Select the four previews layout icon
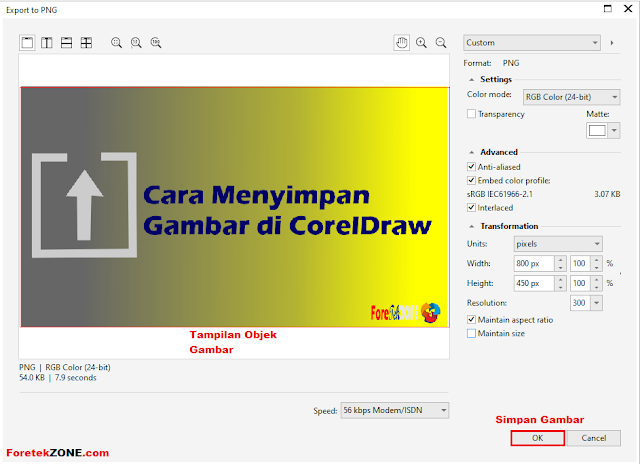 pos(86,43)
